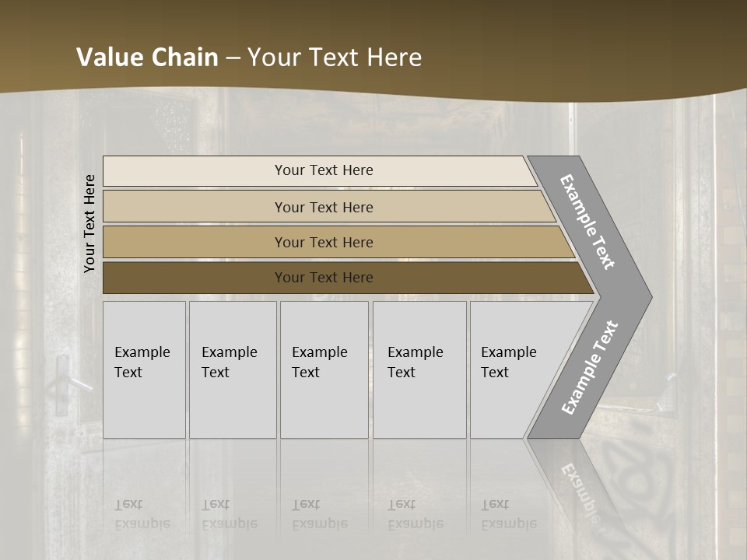Viewport: 747px width, 560px height.
Task: Click the fourth Example Text box from left
Action: (419, 369)
